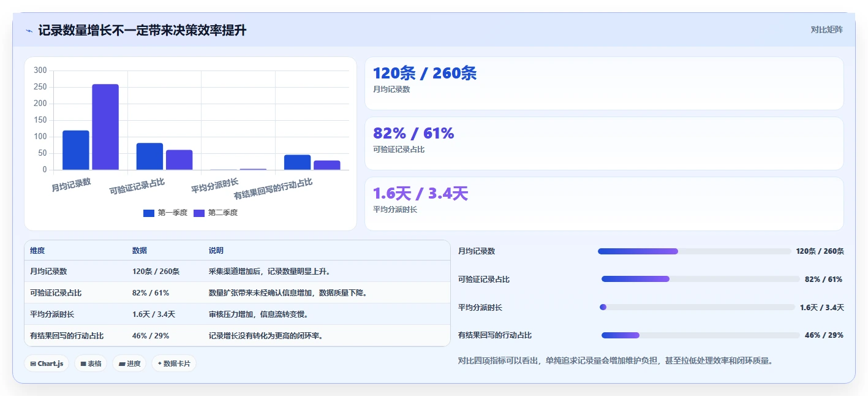The image size is (868, 396).
Task: Click the tallest bar, 月均记录数 第二季度
Action: pyautogui.click(x=105, y=127)
